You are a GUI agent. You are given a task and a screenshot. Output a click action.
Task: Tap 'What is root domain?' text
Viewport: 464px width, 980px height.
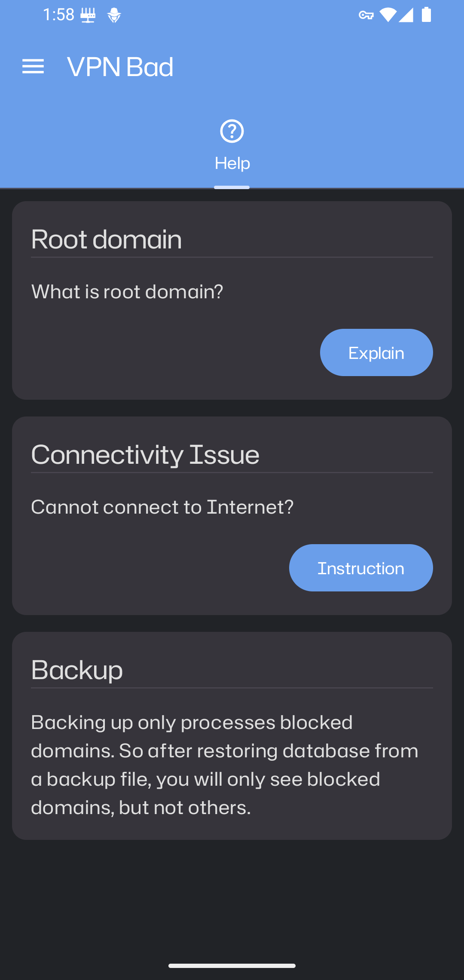point(127,292)
